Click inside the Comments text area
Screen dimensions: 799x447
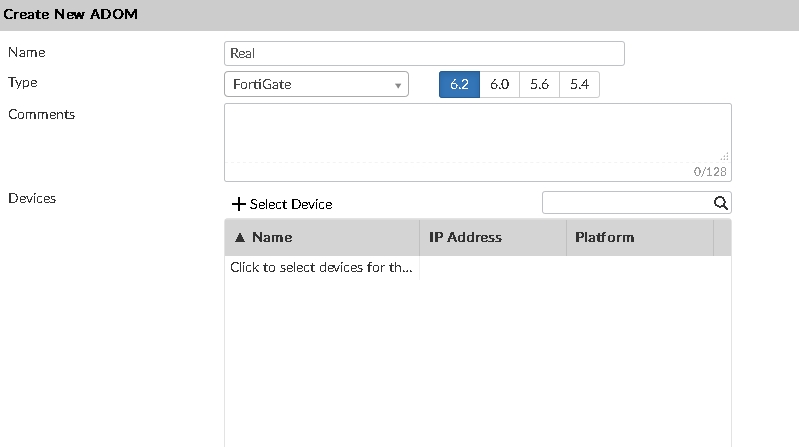[477, 135]
